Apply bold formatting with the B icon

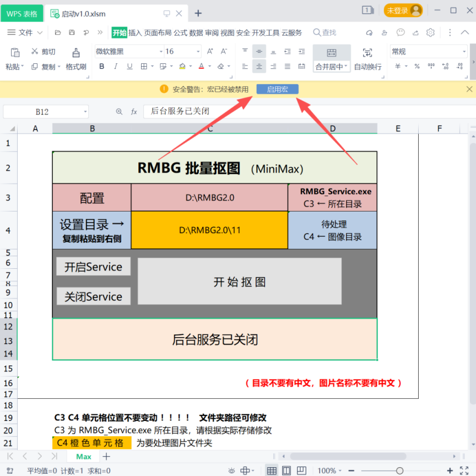[x=101, y=67]
